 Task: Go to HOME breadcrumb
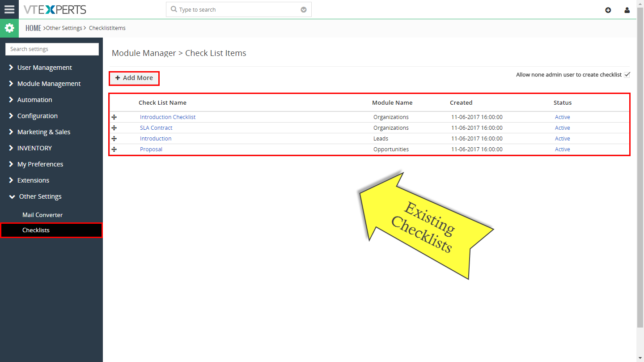[x=33, y=28]
